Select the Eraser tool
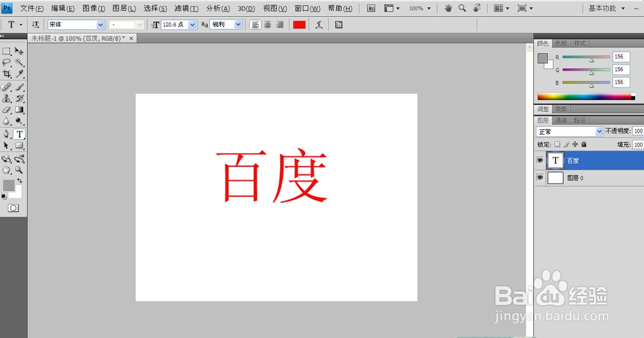Viewport: 644px width, 338px height. click(6, 109)
